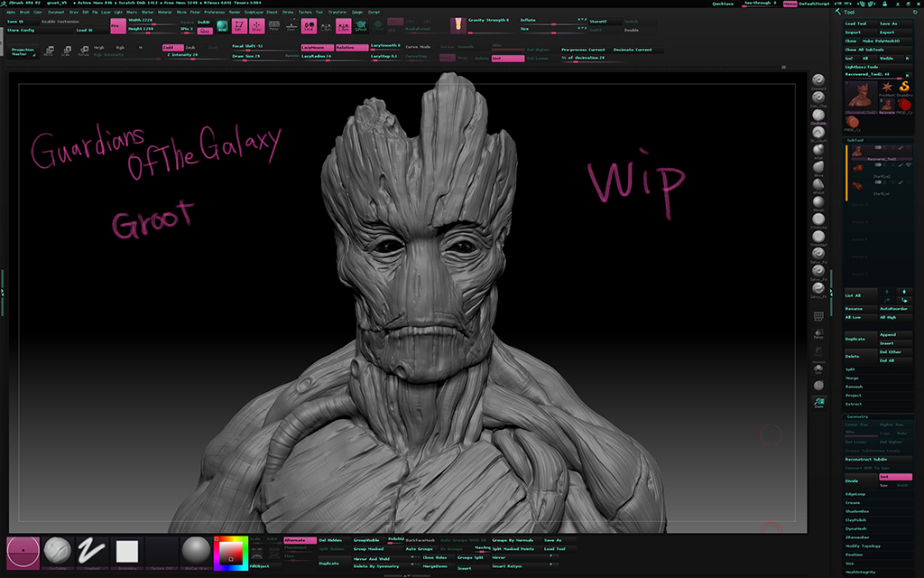The image size is (924, 578).
Task: Toggle the Floor grid icon
Action: (291, 25)
